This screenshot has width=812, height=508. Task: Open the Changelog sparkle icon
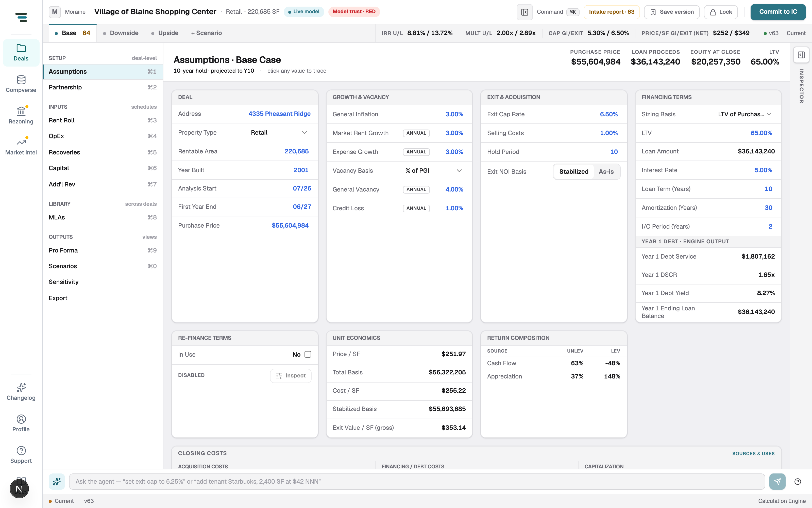[x=21, y=388]
